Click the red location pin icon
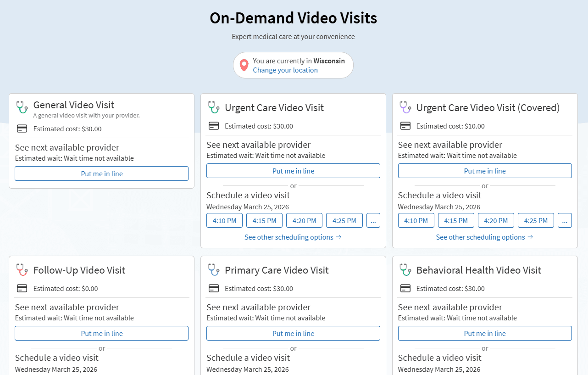The image size is (588, 375). [244, 65]
